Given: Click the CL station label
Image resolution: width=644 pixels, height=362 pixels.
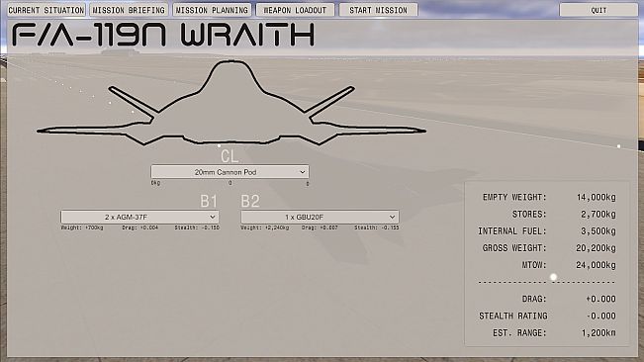Looking at the screenshot, I should [x=230, y=156].
